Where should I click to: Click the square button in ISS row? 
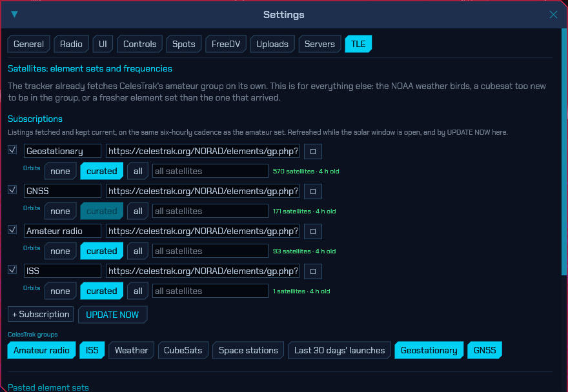pyautogui.click(x=313, y=271)
